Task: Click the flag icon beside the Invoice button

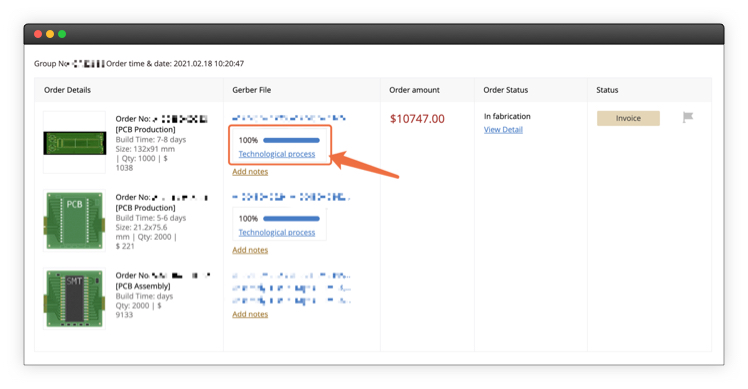Action: pos(687,117)
